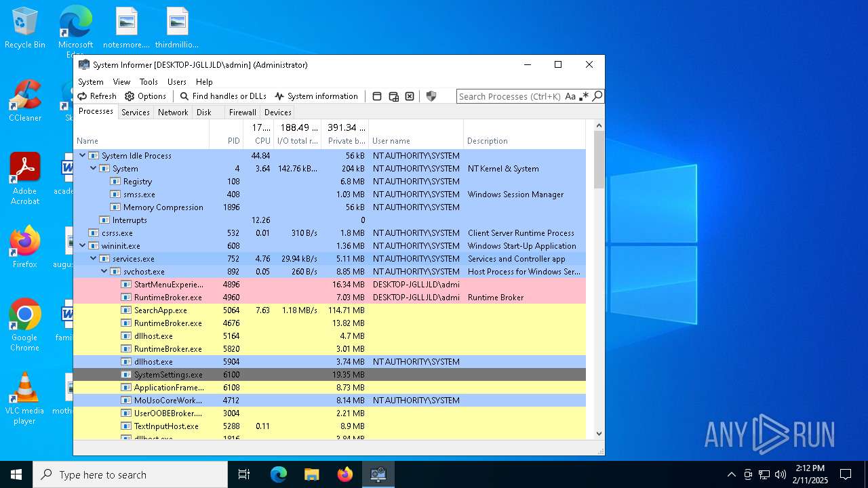Open Adobe Acrobat desktop shortcut

(x=25, y=178)
